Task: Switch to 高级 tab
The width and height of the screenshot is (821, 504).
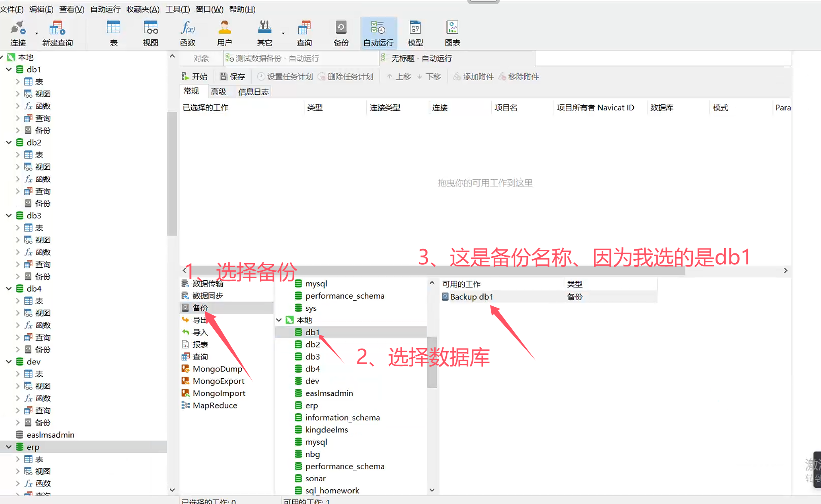Action: point(219,92)
